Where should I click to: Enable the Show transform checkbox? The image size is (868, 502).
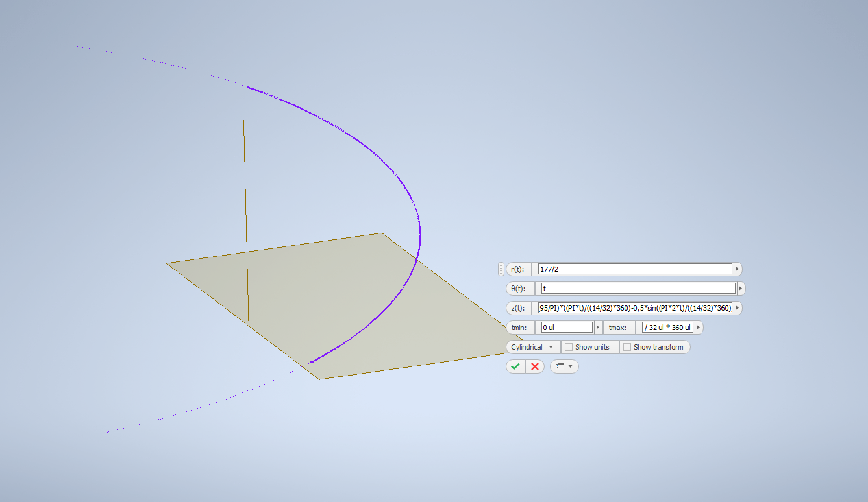click(627, 347)
